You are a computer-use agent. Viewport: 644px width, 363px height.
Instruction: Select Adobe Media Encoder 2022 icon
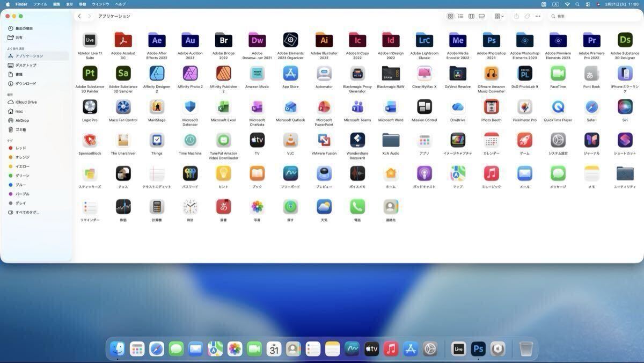458,40
